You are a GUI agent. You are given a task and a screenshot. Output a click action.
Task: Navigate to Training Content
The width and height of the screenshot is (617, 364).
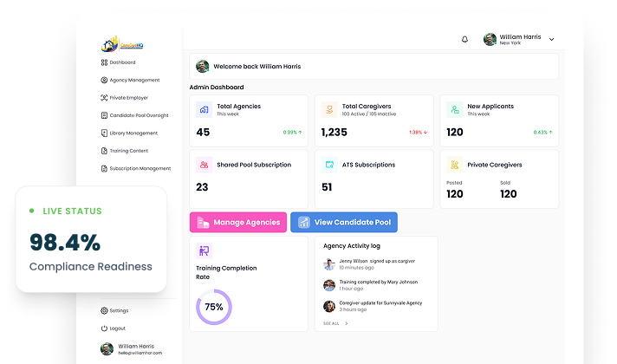coord(125,151)
